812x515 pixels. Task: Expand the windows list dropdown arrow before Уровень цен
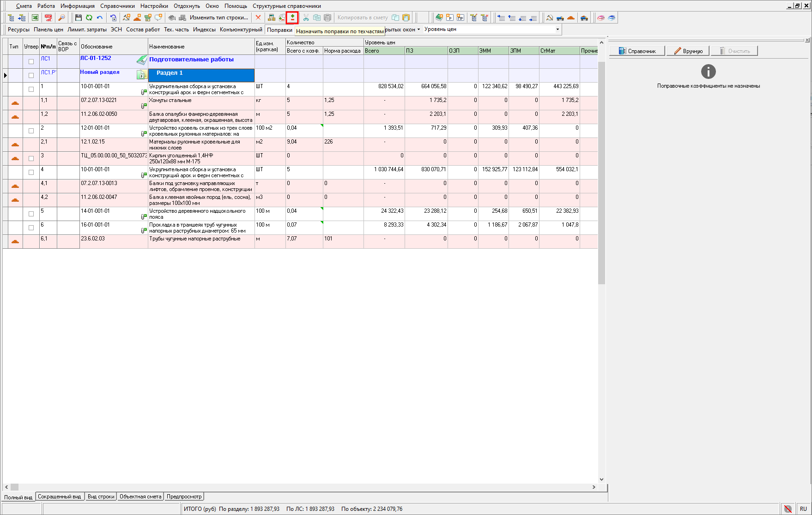coord(418,29)
